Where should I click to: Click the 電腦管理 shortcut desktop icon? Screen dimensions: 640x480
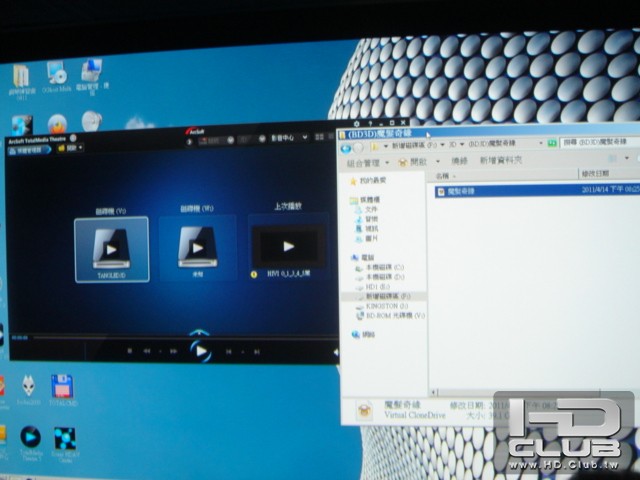[92, 76]
